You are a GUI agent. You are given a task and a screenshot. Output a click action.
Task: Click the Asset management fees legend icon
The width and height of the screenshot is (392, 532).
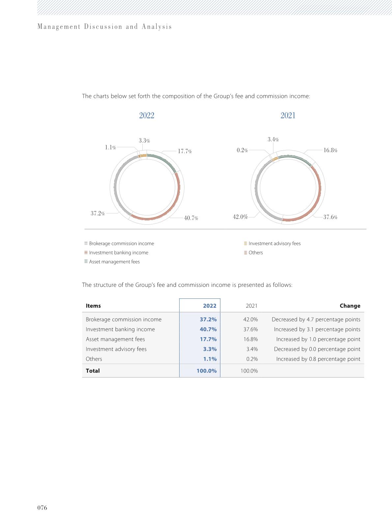pyautogui.click(x=86, y=262)
